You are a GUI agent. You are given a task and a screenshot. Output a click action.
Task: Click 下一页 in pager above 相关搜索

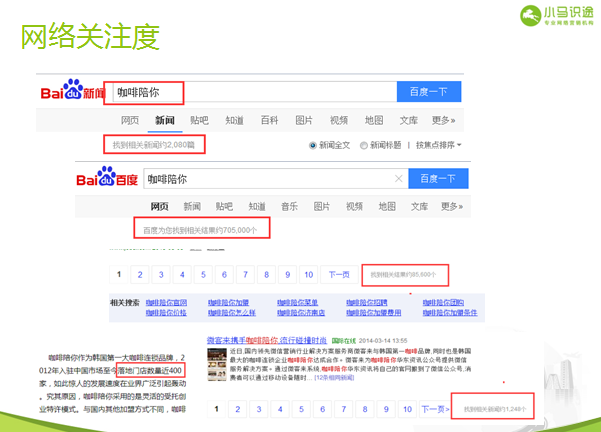click(339, 275)
